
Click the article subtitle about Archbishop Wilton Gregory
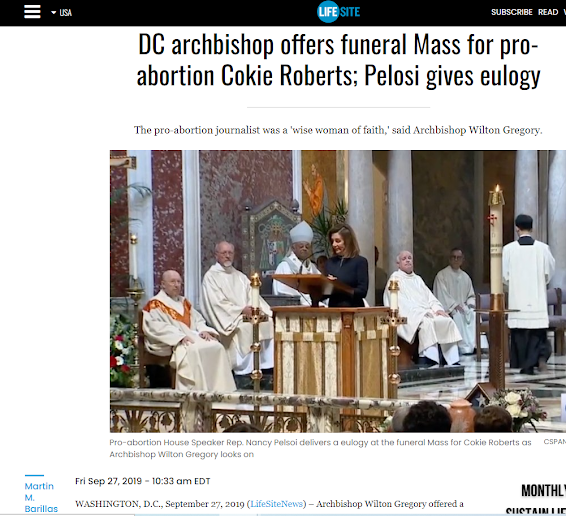[338, 130]
